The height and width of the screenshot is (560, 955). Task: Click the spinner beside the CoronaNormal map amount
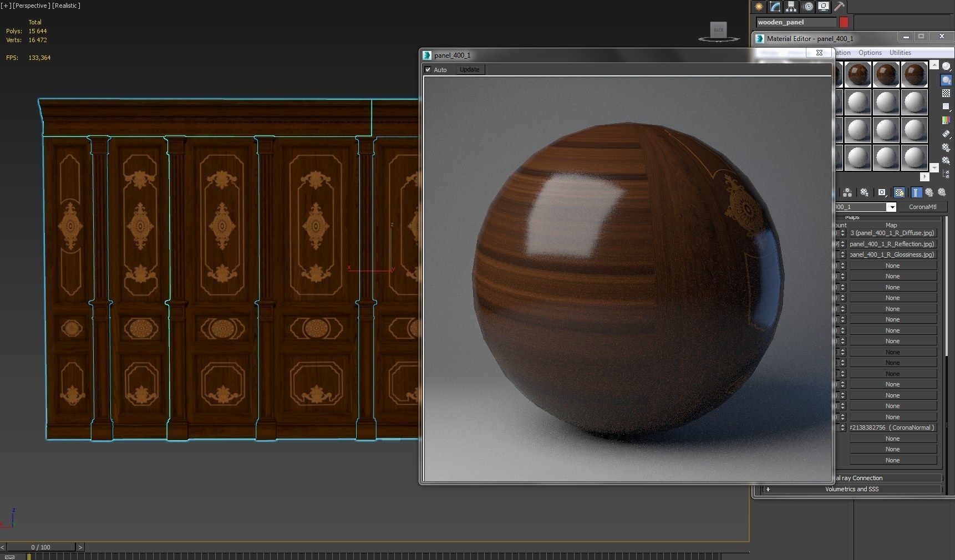[842, 427]
